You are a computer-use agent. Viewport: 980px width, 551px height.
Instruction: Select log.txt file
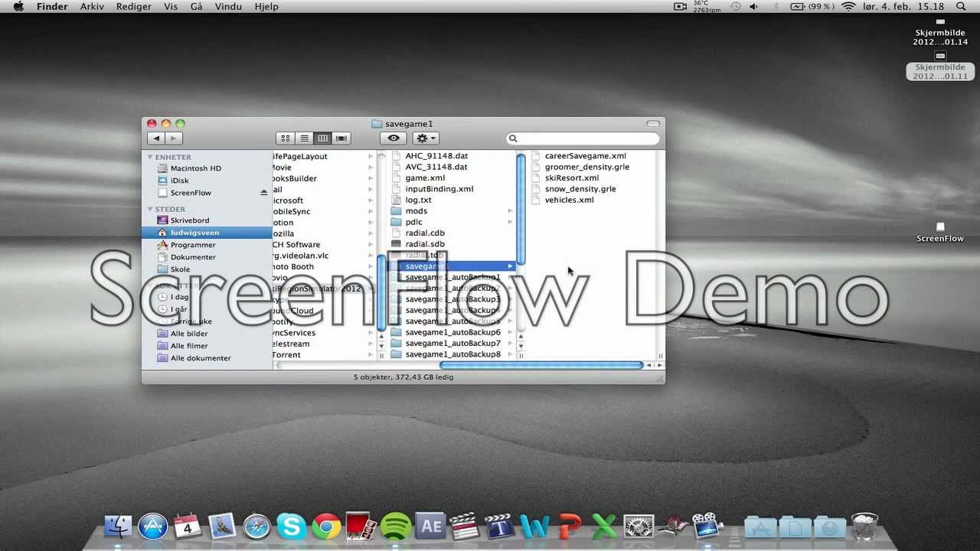pos(418,200)
